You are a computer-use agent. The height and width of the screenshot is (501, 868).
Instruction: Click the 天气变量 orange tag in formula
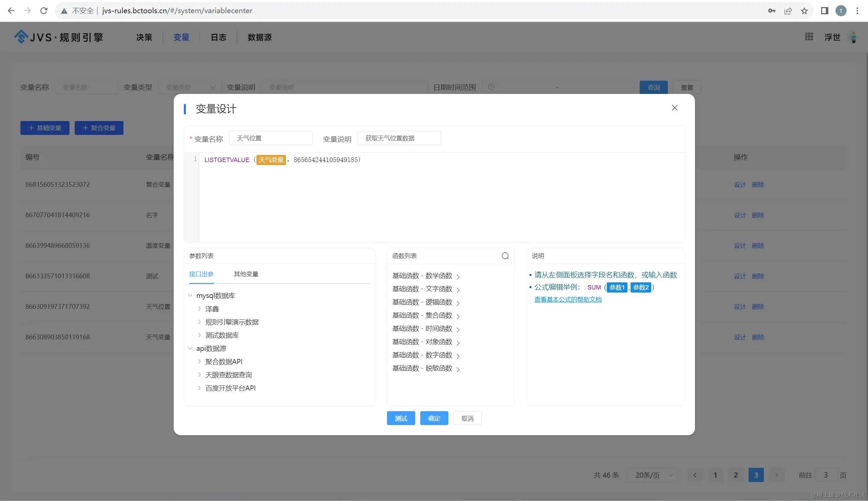(x=271, y=160)
